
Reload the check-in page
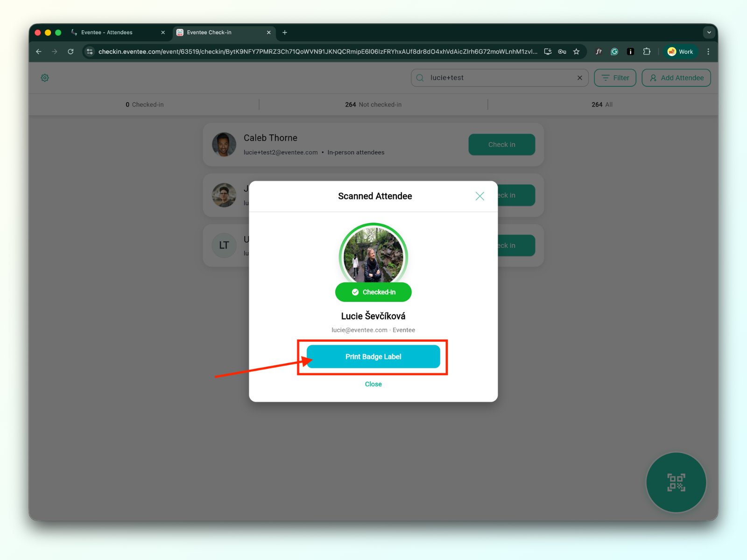70,52
